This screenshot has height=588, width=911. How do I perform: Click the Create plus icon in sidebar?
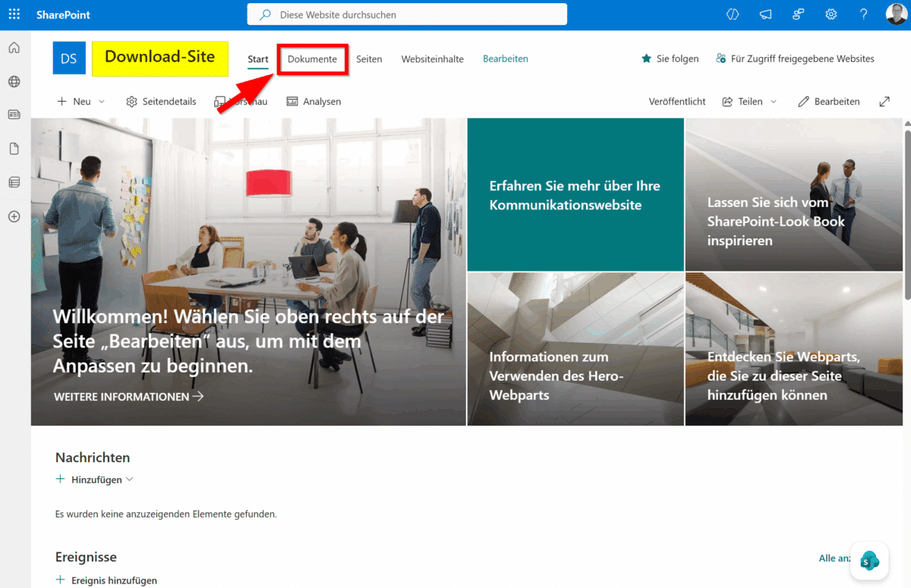click(14, 216)
